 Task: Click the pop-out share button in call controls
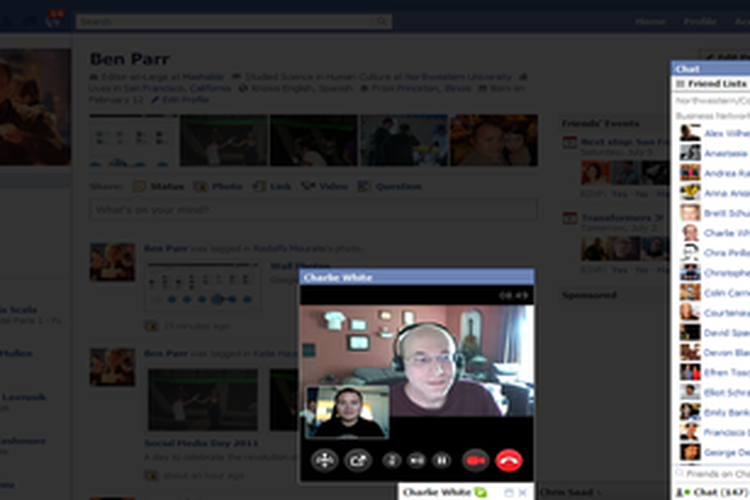click(358, 461)
